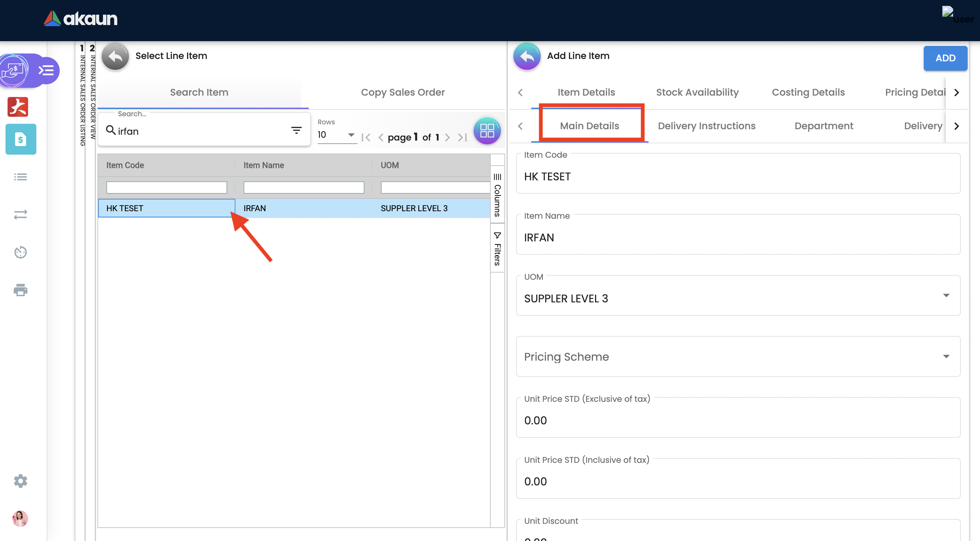Open the Pricing Scheme dropdown

(946, 356)
